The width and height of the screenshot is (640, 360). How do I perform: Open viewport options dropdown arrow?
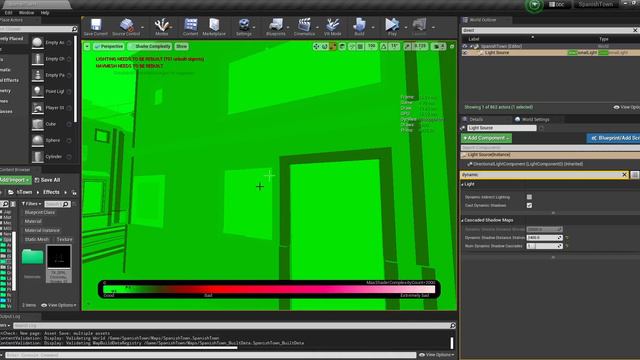click(x=87, y=47)
